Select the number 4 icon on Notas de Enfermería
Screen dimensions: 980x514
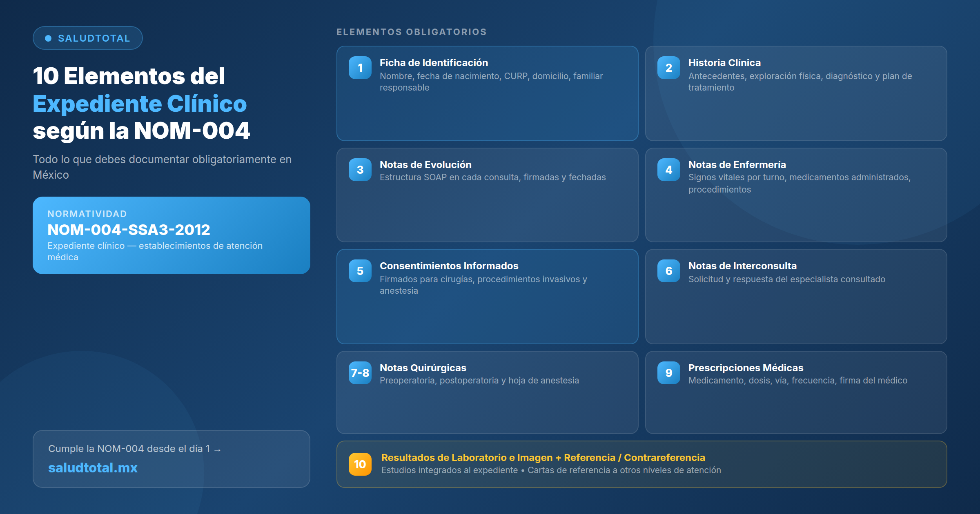coord(669,170)
